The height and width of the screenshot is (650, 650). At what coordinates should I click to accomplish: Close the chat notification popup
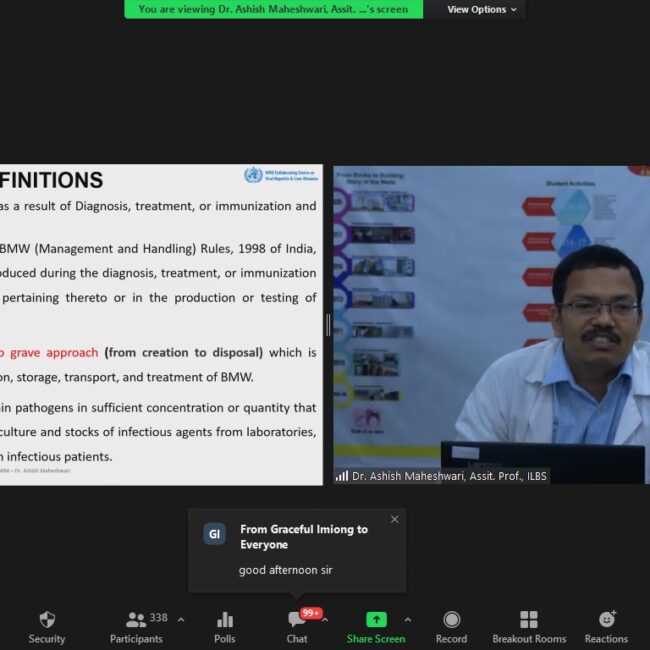click(x=394, y=519)
